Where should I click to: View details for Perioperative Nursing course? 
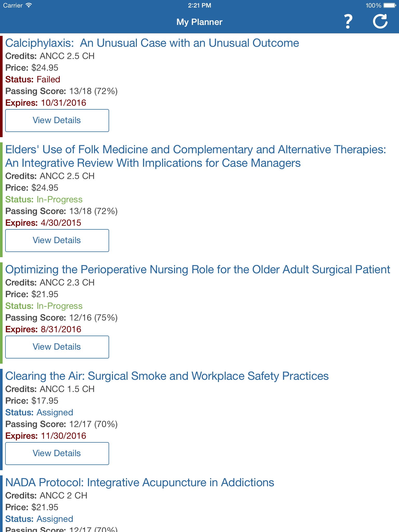click(x=57, y=347)
